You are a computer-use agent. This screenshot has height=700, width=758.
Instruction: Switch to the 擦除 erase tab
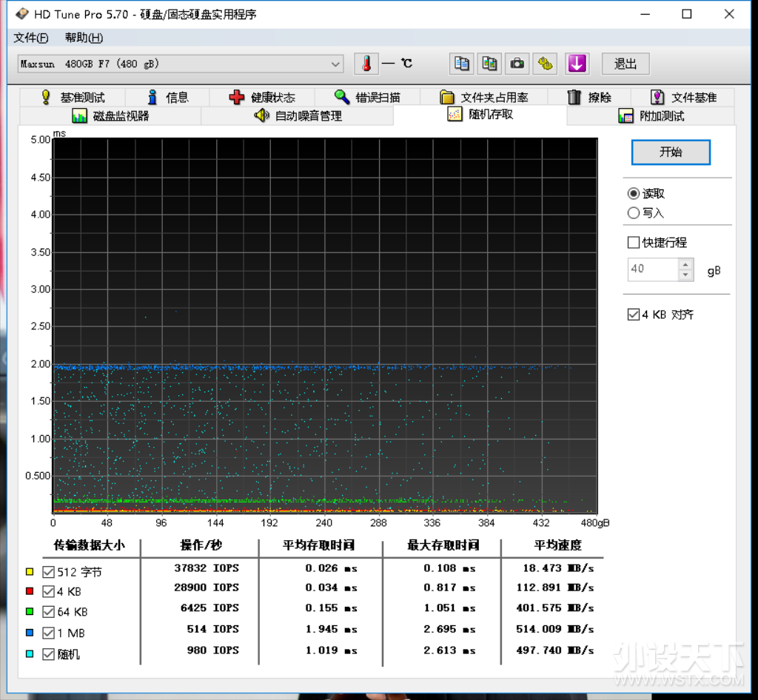[589, 98]
